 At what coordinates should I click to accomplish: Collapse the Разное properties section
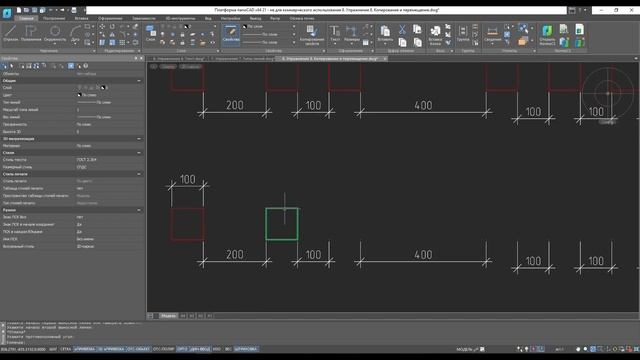139,210
